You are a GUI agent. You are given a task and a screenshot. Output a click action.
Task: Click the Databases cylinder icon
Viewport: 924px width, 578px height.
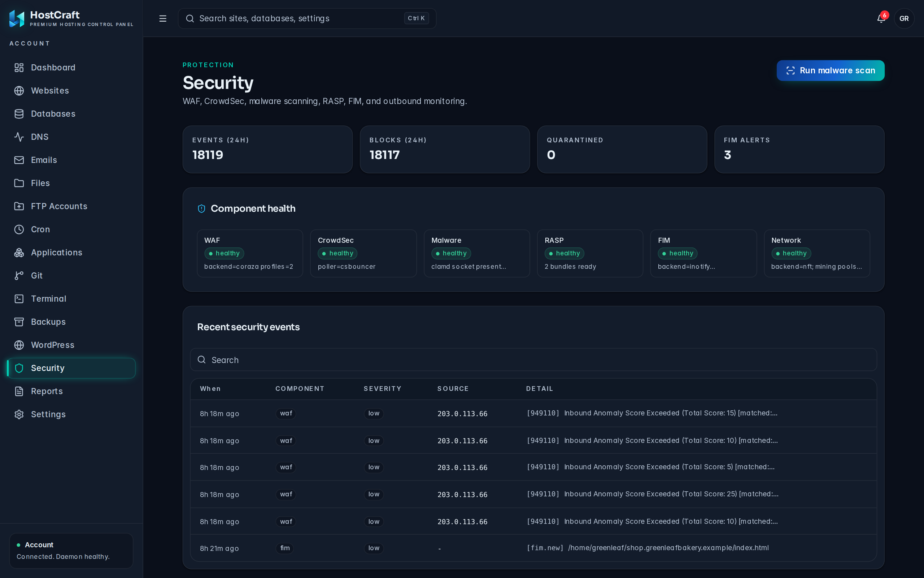pyautogui.click(x=19, y=114)
